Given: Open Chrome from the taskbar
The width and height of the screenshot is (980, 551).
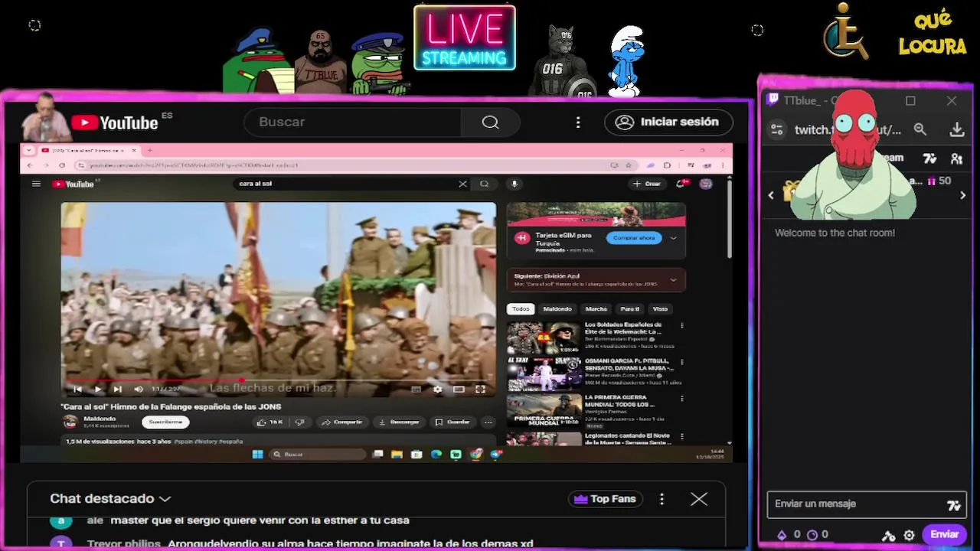Looking at the screenshot, I should click(475, 455).
